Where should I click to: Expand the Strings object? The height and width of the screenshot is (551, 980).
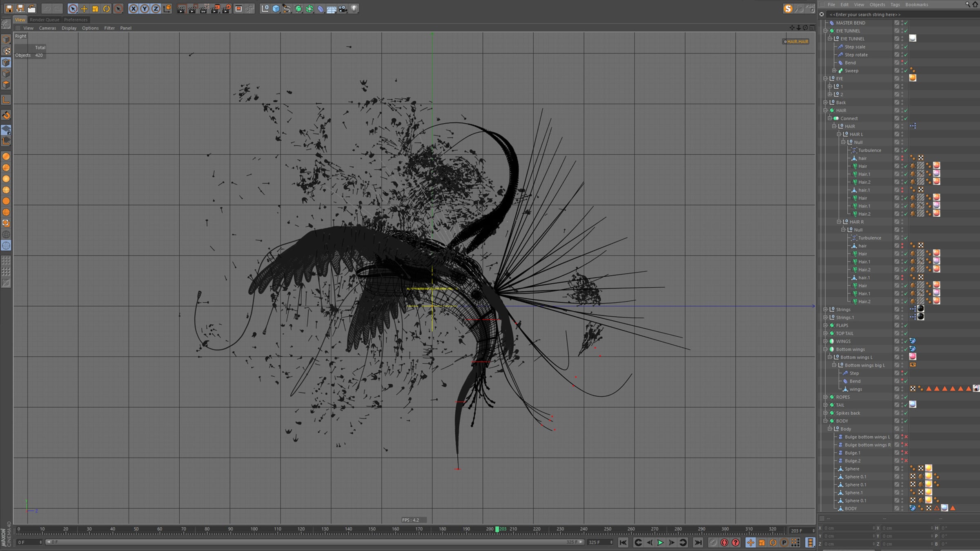826,309
